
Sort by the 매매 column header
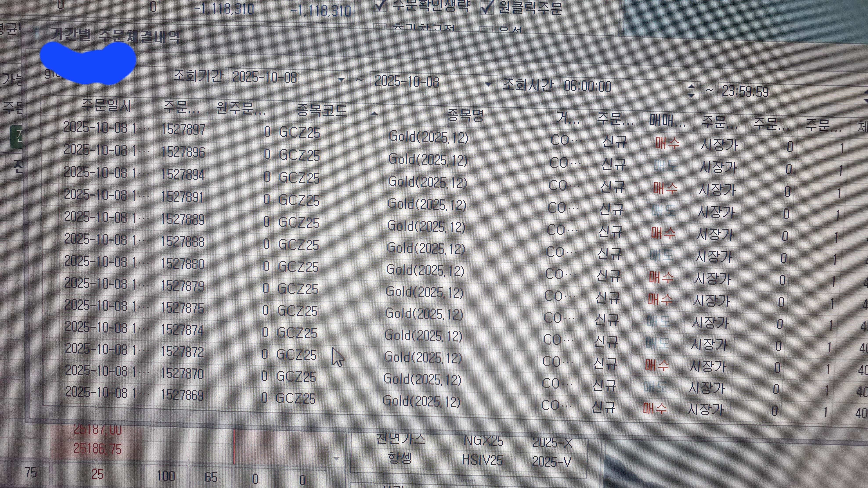pyautogui.click(x=667, y=121)
